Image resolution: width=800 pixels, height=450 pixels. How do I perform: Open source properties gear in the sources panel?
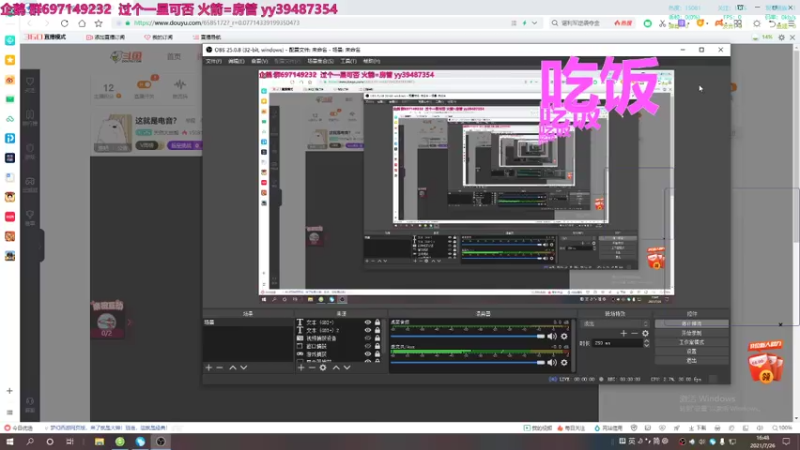pyautogui.click(x=323, y=367)
